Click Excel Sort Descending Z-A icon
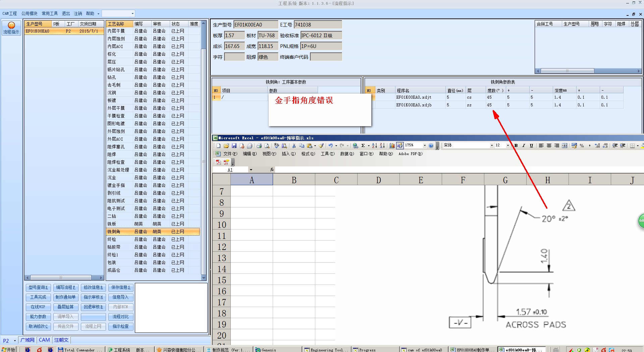This screenshot has height=352, width=644. (382, 146)
